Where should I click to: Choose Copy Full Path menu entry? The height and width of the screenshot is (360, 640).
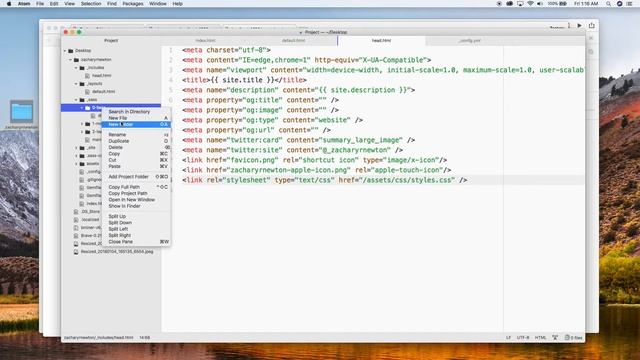pyautogui.click(x=136, y=187)
